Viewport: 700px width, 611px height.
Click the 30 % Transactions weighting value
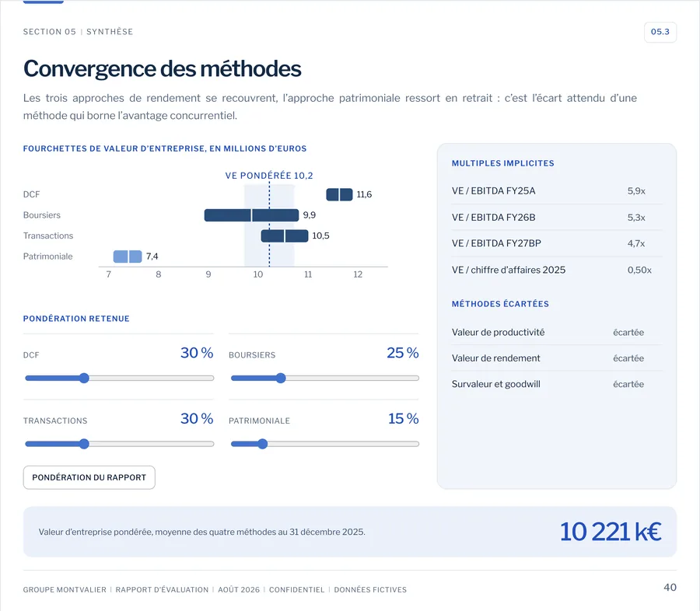tap(197, 418)
